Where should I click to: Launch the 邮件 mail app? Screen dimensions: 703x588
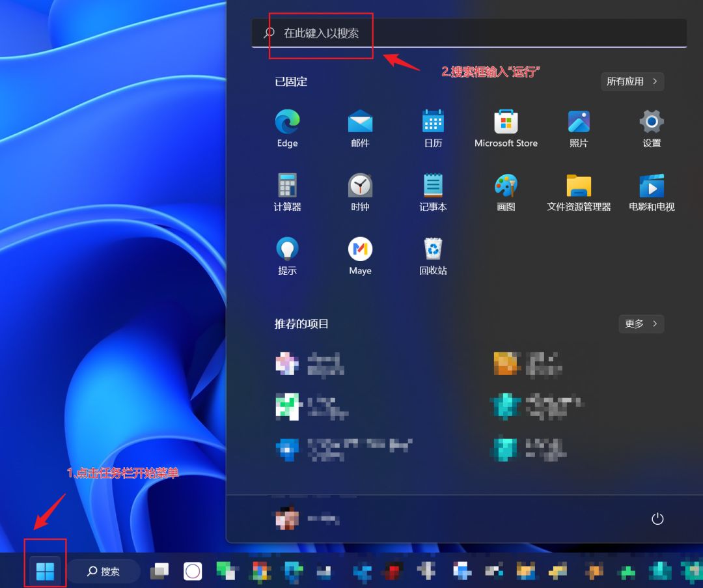(x=360, y=122)
